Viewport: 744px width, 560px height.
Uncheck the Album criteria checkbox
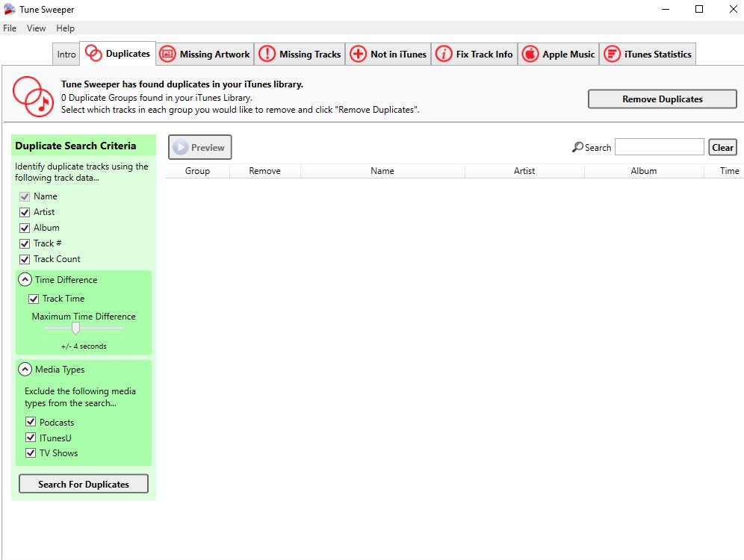(x=25, y=228)
